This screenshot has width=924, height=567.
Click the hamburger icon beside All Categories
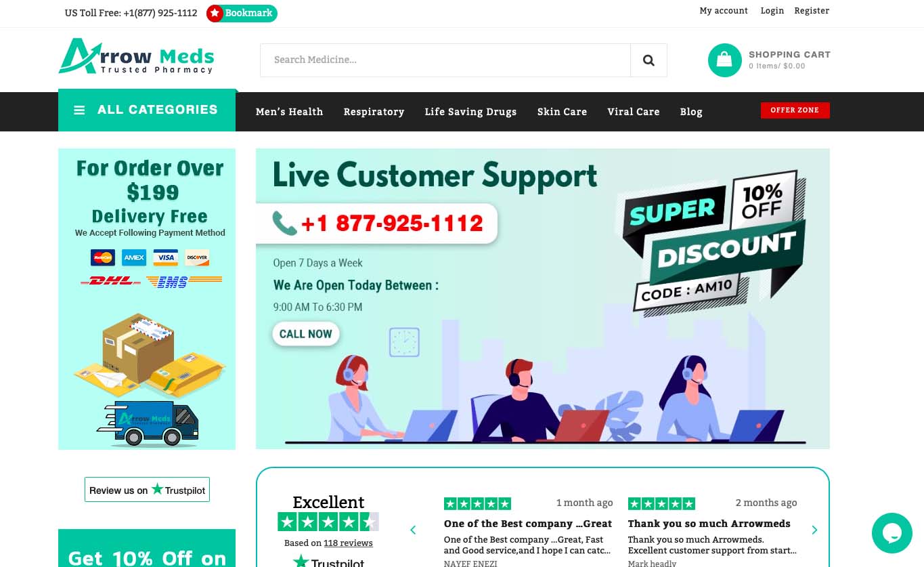[x=79, y=110]
